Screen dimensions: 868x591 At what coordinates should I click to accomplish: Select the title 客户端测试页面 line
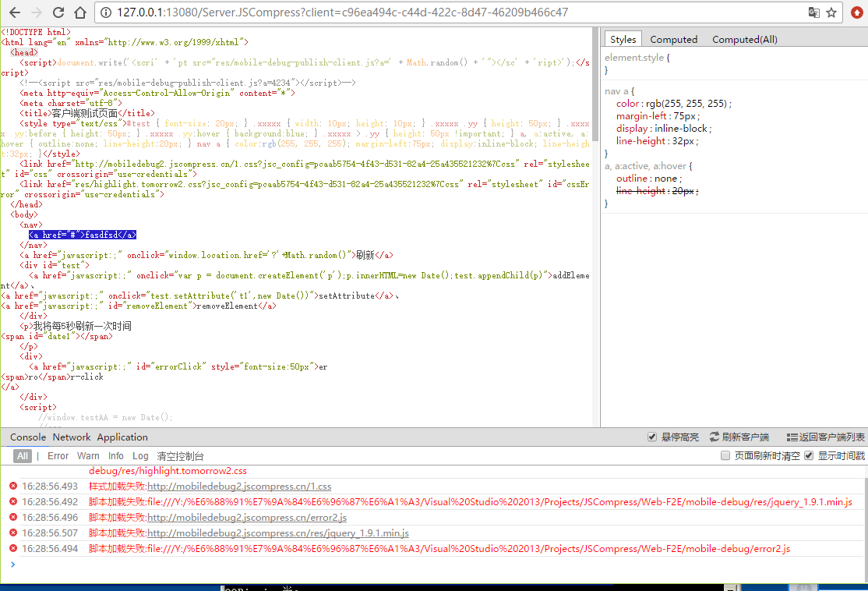coord(87,113)
